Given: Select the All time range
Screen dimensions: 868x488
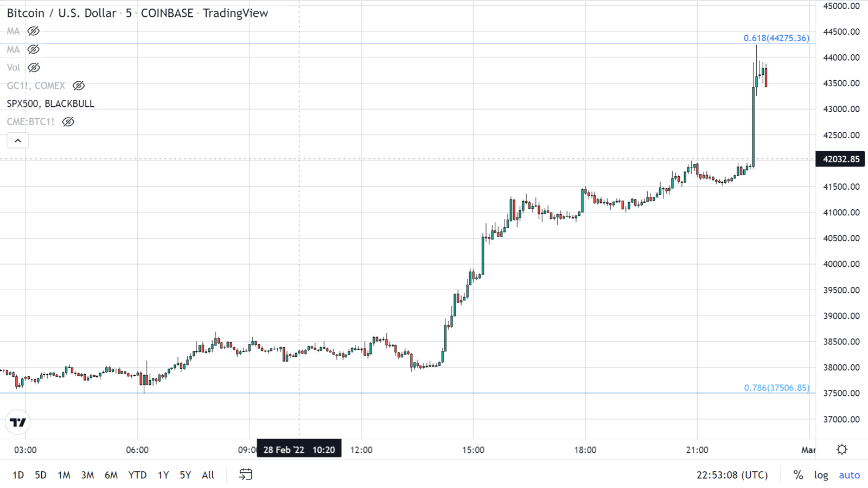Looking at the screenshot, I should 208,475.
